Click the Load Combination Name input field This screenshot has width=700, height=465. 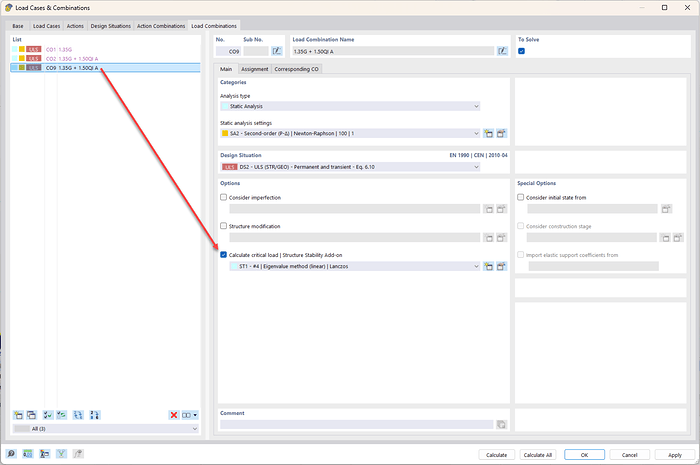coord(393,51)
